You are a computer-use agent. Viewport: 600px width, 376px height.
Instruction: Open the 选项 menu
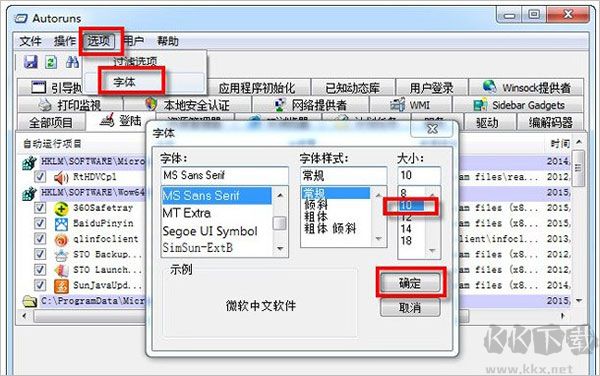99,41
